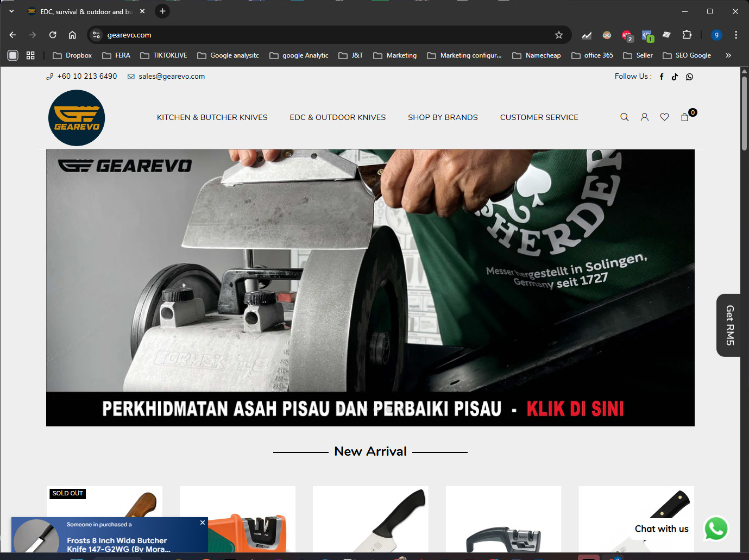Screen dimensions: 749x560
Task: Open the Seller bookmark folder
Action: (x=638, y=55)
